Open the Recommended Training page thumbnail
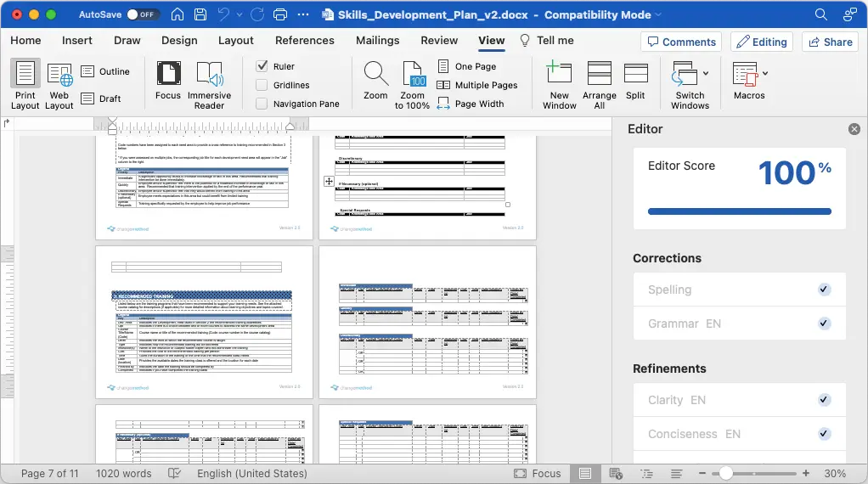868x484 pixels. 204,323
